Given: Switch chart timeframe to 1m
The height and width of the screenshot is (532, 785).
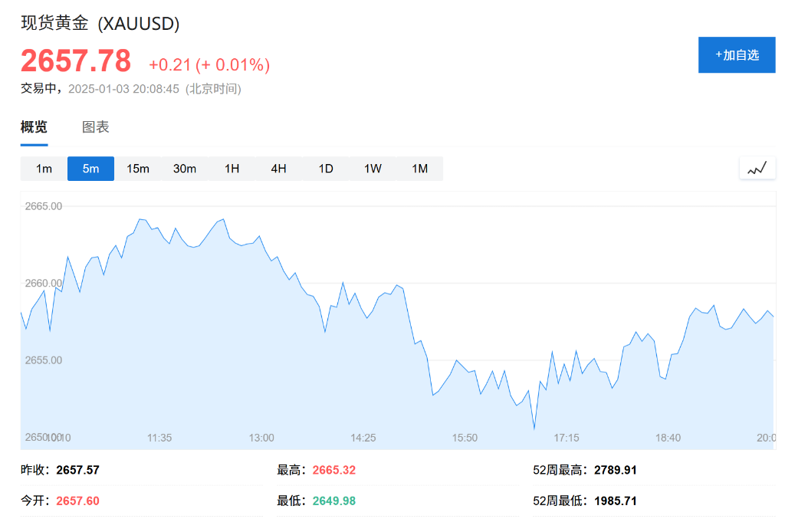Looking at the screenshot, I should pyautogui.click(x=43, y=168).
